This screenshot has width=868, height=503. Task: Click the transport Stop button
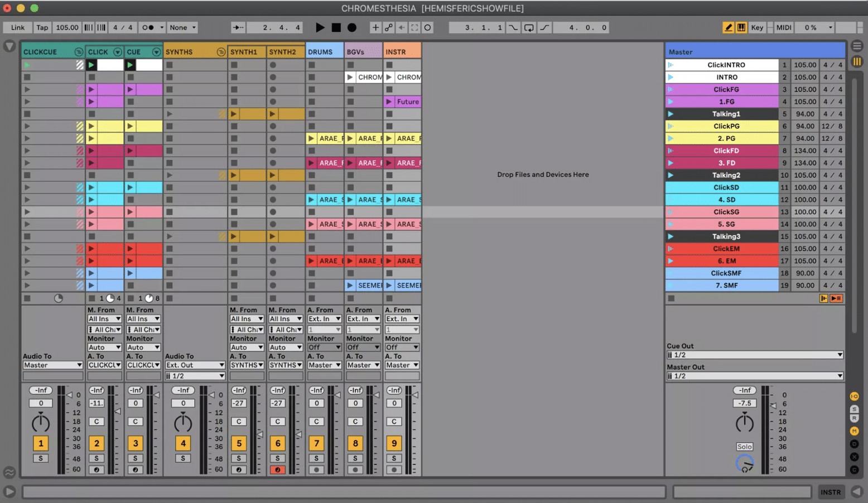[x=336, y=27]
